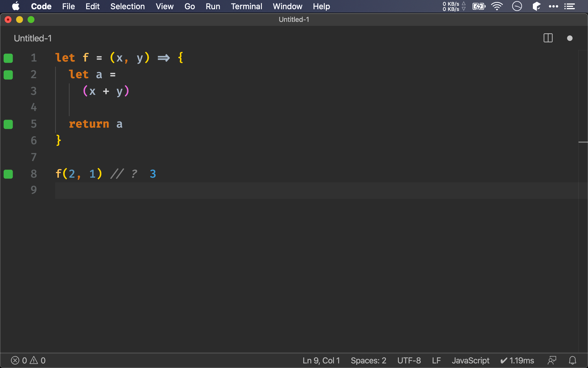Click the split editor icon
This screenshot has height=368, width=588.
(x=548, y=38)
